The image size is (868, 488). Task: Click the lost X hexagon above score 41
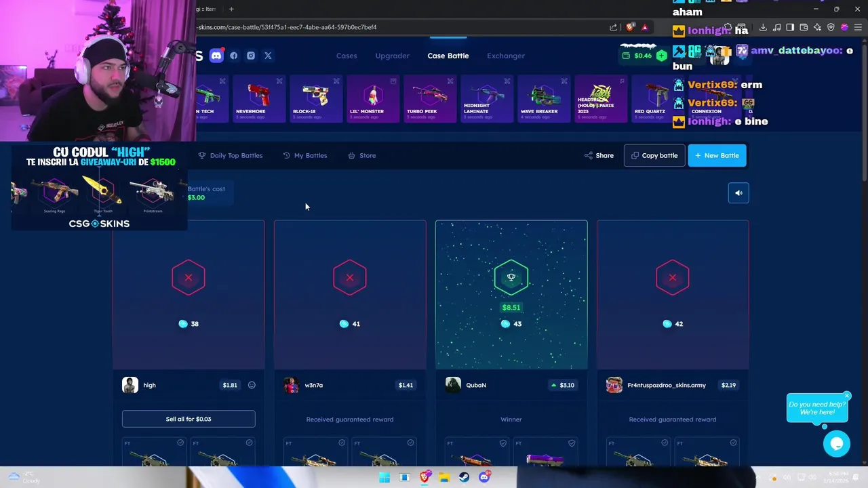[x=350, y=277]
